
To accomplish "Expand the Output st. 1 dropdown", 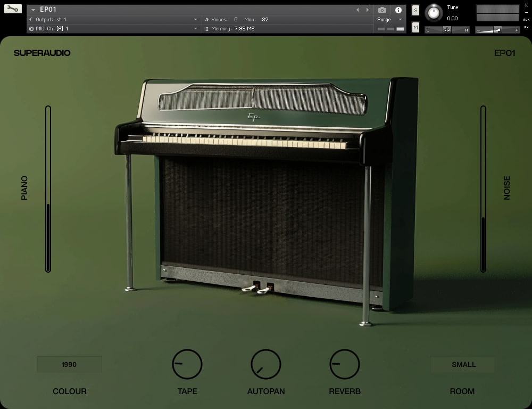I will [x=195, y=20].
